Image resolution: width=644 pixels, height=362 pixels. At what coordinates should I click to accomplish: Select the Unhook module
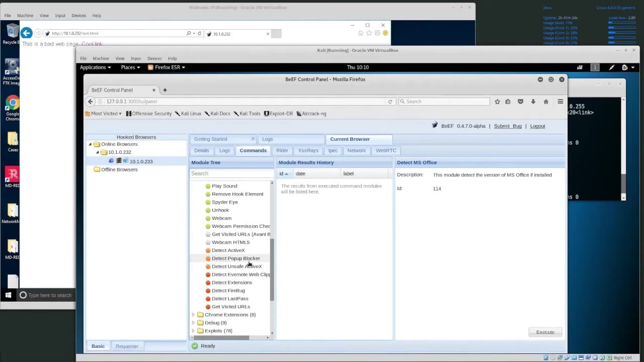220,210
